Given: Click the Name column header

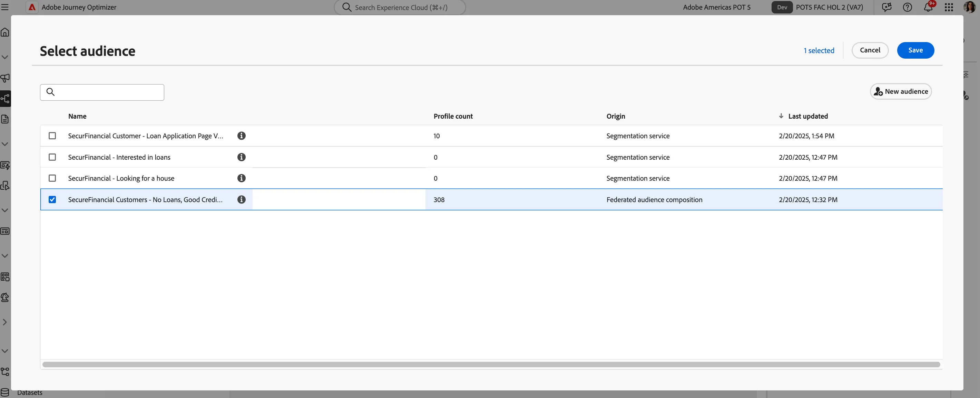Looking at the screenshot, I should click(77, 116).
